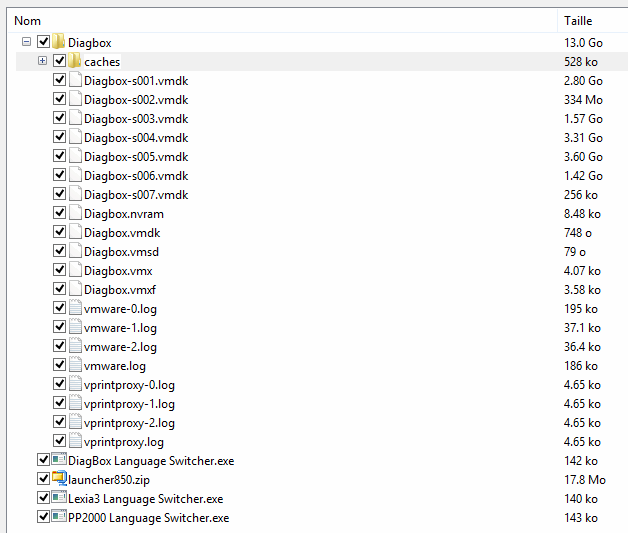
Task: Click the 3.60 Go size value
Action: pos(584,157)
